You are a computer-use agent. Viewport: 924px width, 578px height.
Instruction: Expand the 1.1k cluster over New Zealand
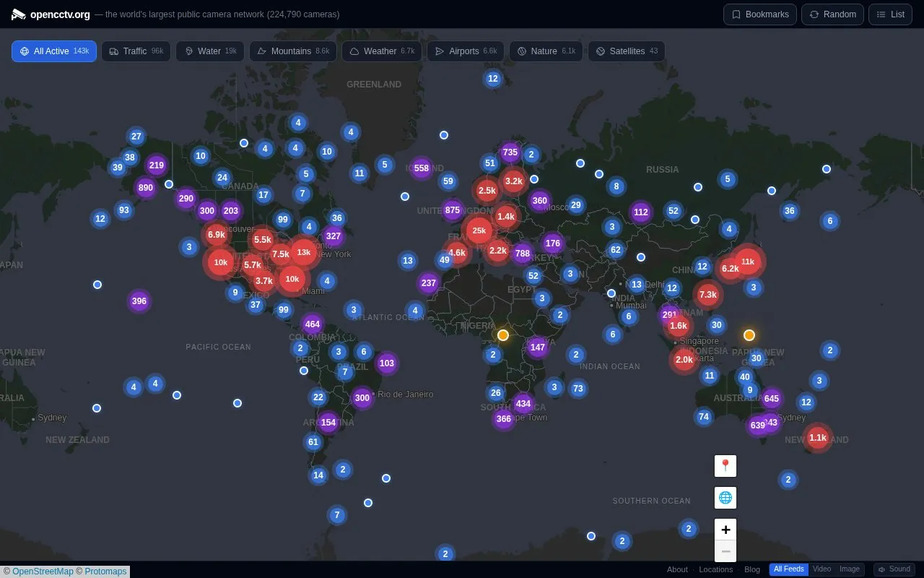point(818,438)
